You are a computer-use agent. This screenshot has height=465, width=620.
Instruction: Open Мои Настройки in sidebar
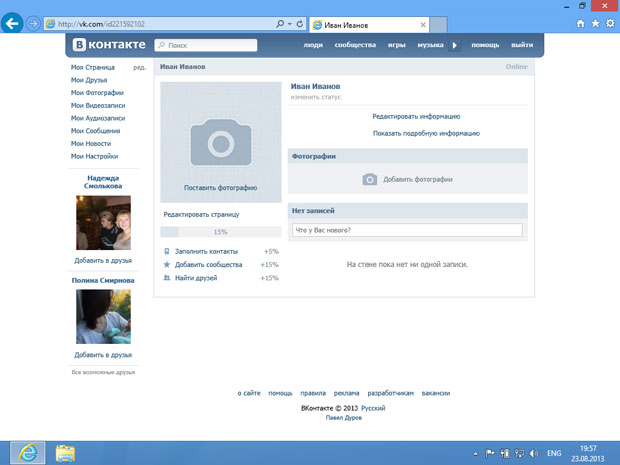(x=95, y=156)
